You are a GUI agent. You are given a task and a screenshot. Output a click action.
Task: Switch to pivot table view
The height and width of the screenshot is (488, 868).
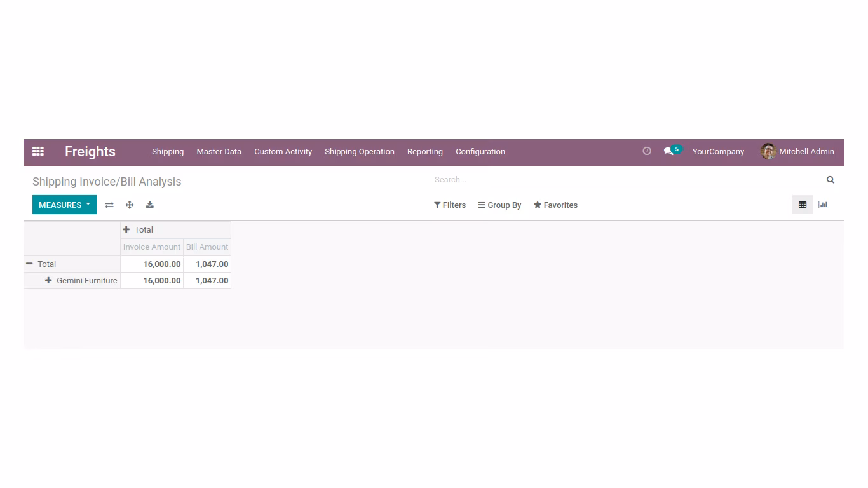[x=803, y=205]
